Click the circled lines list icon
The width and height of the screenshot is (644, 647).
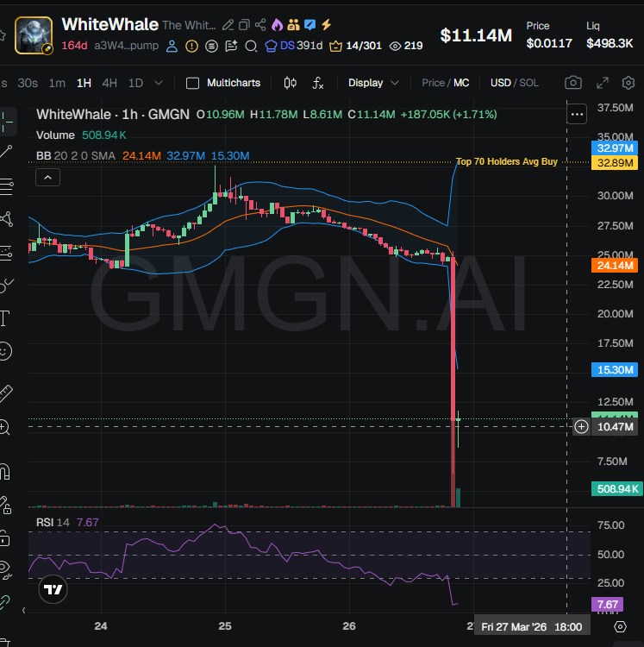coord(211,46)
